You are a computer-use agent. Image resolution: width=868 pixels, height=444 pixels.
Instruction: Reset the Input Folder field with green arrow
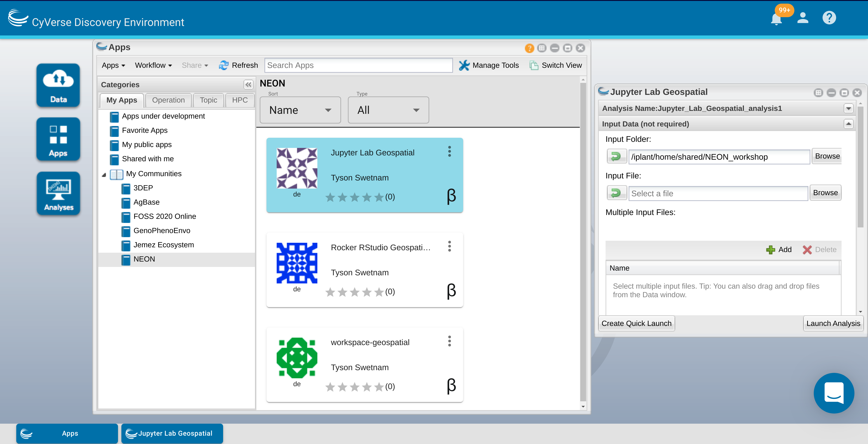pyautogui.click(x=616, y=157)
